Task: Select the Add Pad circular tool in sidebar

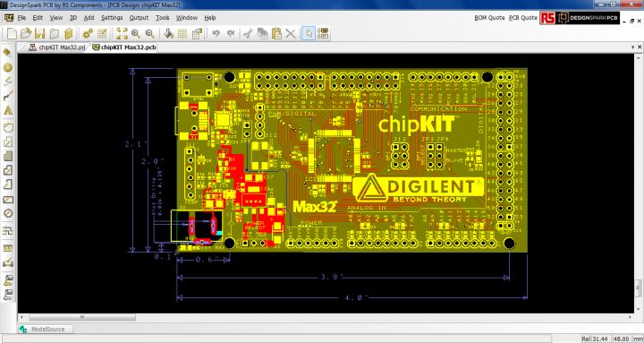Action: 8,67
